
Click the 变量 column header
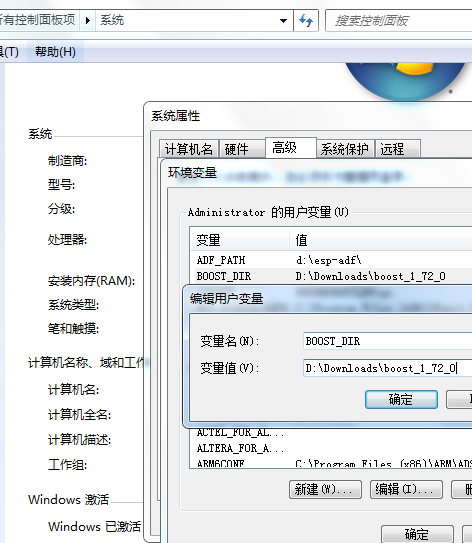(240, 240)
